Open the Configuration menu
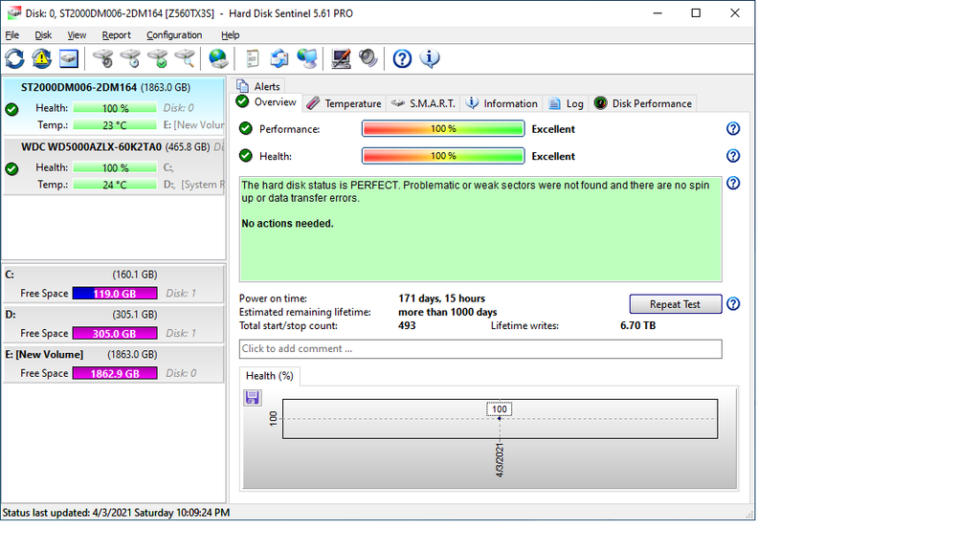Screen dimensions: 980x551 click(174, 35)
